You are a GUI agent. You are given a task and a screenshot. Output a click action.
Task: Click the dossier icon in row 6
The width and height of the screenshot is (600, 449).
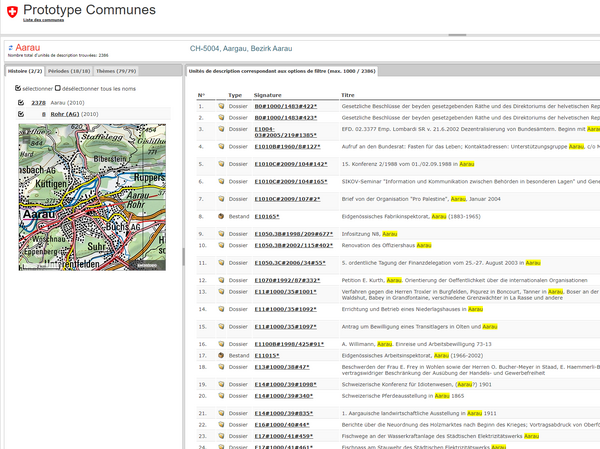(x=221, y=181)
